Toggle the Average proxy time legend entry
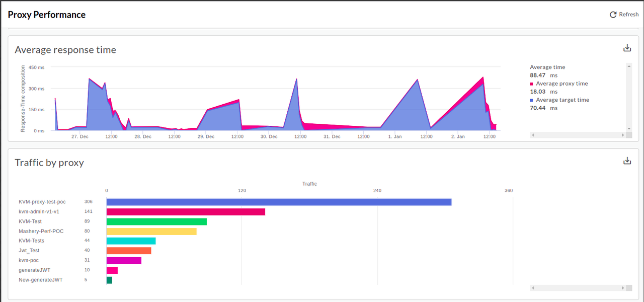644x302 pixels. 559,84
